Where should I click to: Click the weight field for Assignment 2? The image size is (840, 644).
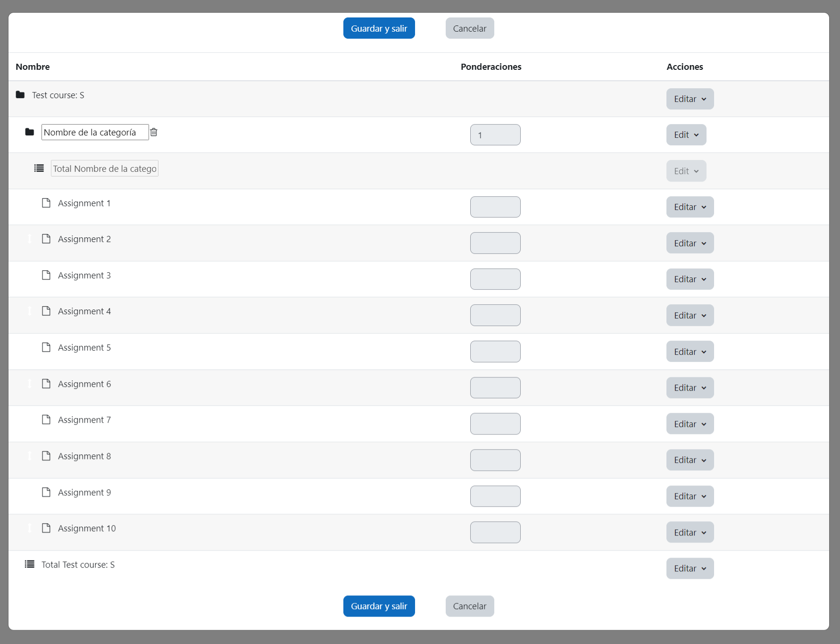pyautogui.click(x=495, y=243)
